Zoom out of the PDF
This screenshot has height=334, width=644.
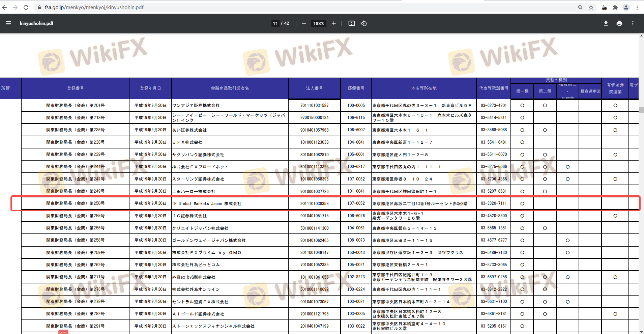(x=304, y=23)
